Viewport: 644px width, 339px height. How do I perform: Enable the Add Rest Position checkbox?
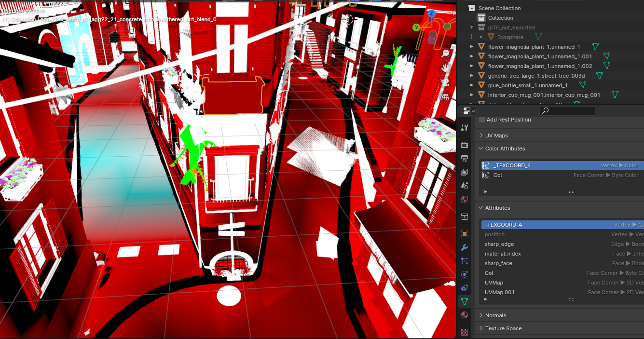(481, 120)
